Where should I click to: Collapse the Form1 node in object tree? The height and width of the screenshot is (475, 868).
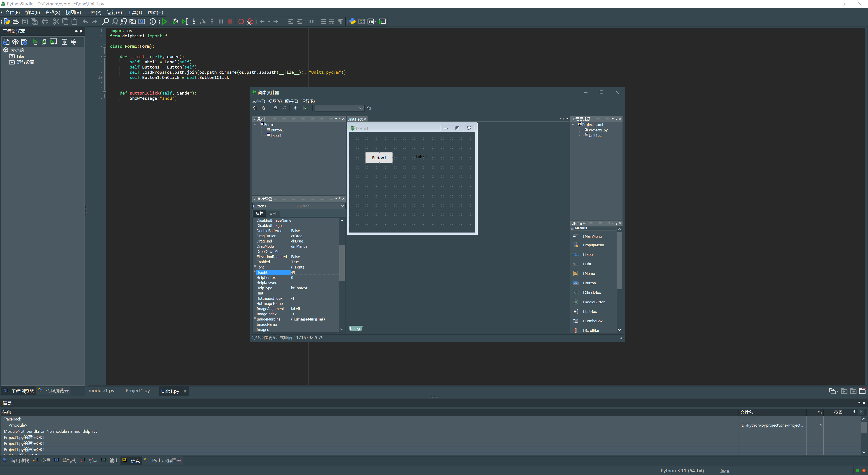click(x=255, y=124)
